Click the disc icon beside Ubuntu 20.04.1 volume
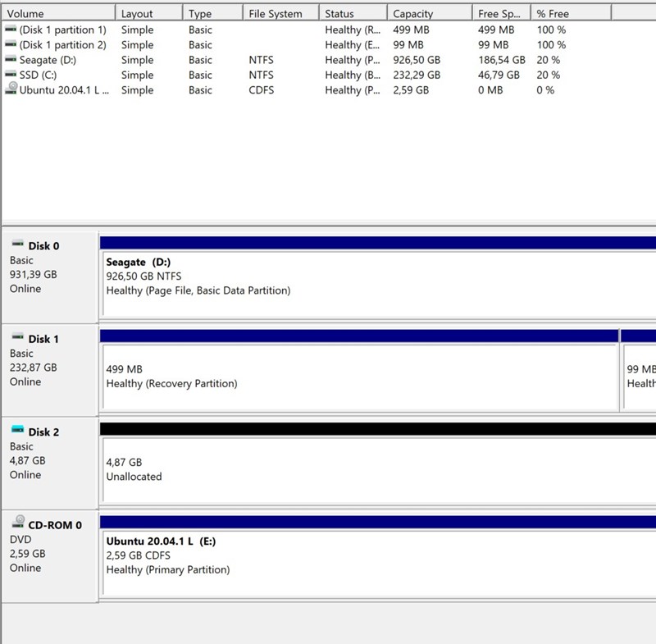 click(x=11, y=89)
